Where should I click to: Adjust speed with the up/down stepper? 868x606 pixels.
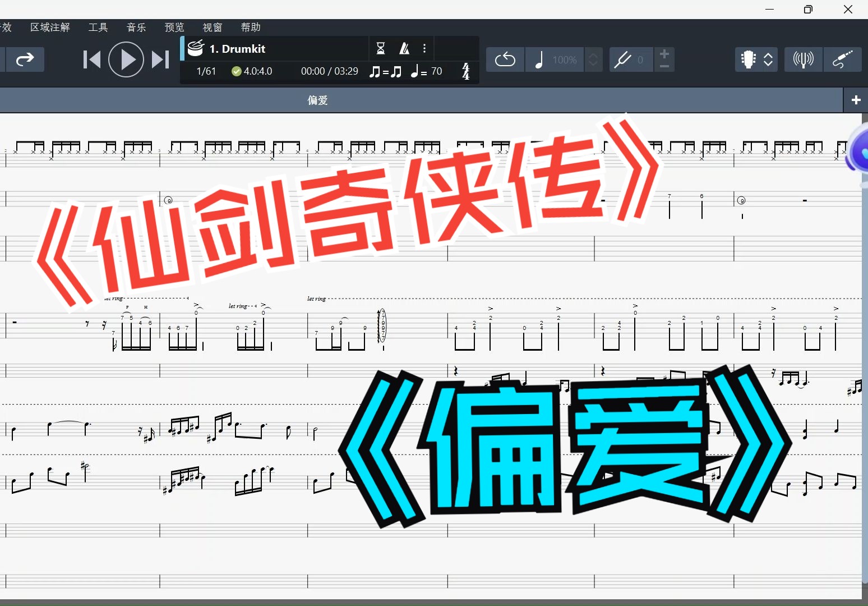[593, 59]
